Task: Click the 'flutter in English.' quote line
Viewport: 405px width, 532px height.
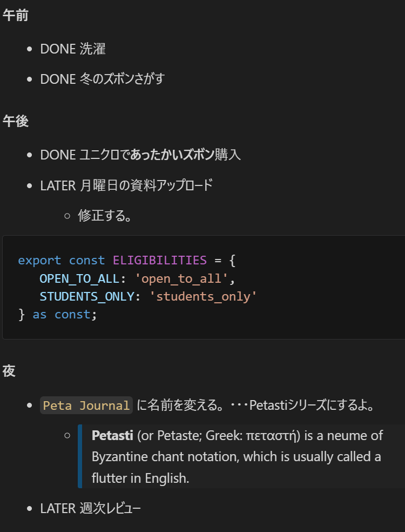Action: 140,478
